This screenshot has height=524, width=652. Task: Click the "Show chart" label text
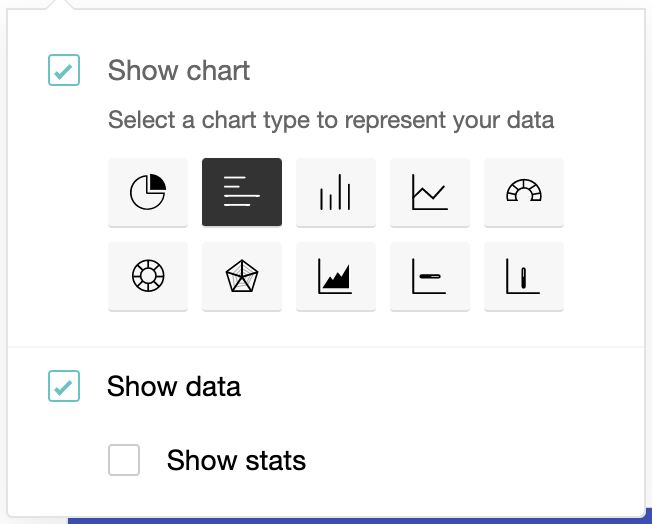click(x=179, y=71)
